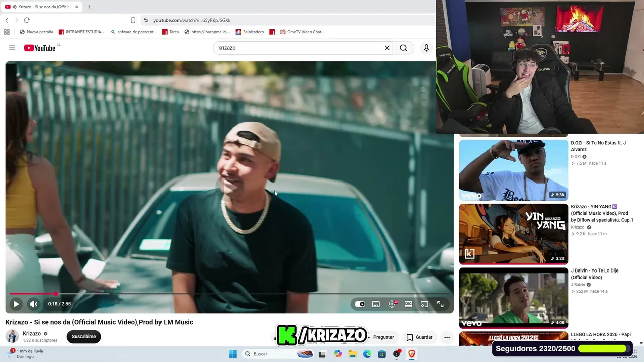
Task: Click the 'Krizazo - YIN YANG' video title
Action: tap(602, 213)
